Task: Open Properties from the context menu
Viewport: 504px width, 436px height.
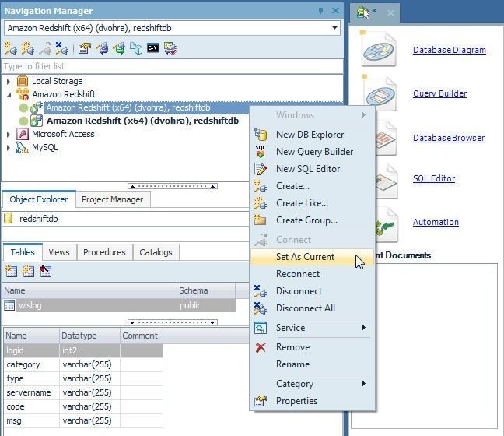Action: click(x=313, y=401)
